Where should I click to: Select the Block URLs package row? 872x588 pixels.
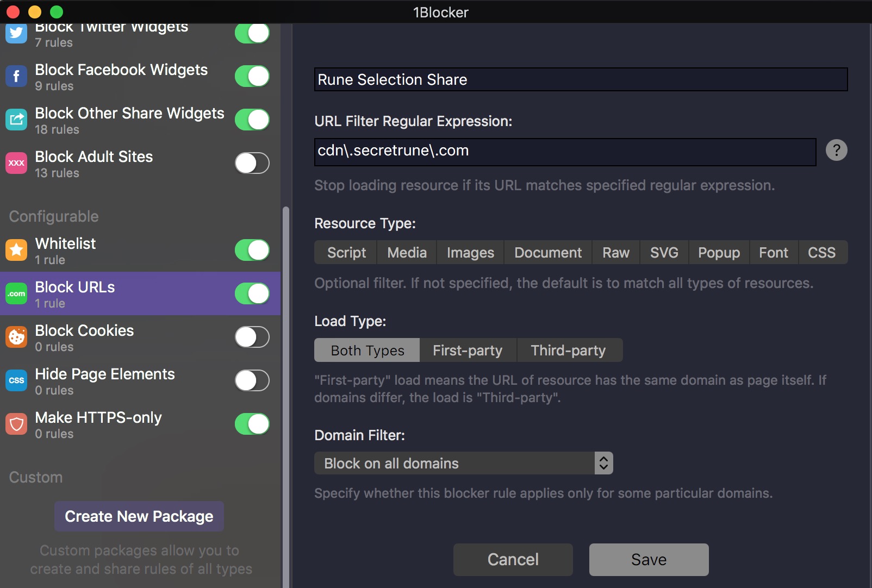tap(140, 293)
